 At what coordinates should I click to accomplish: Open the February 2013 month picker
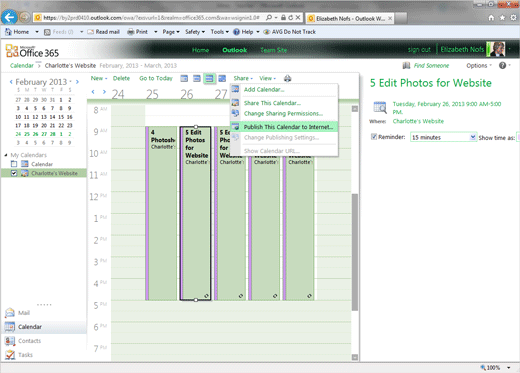(43, 82)
